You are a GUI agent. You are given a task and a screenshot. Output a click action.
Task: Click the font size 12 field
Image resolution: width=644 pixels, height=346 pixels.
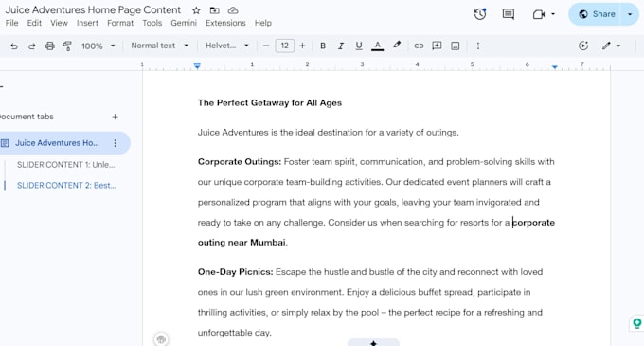point(284,46)
